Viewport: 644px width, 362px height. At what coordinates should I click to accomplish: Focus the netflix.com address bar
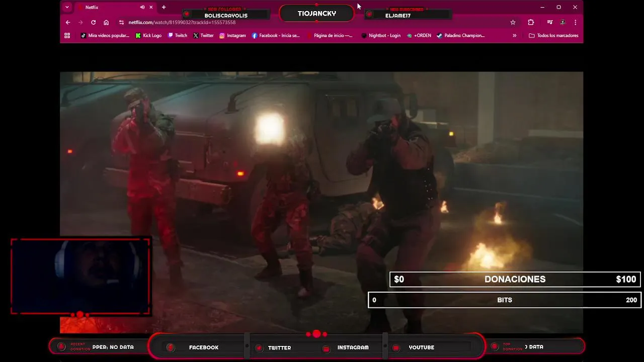[x=317, y=22]
